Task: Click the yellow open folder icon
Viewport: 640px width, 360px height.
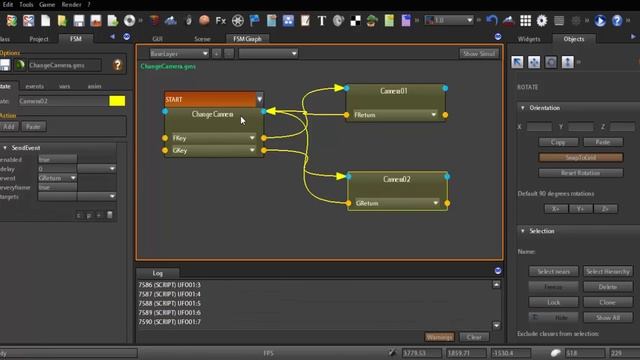Action: 62,20
